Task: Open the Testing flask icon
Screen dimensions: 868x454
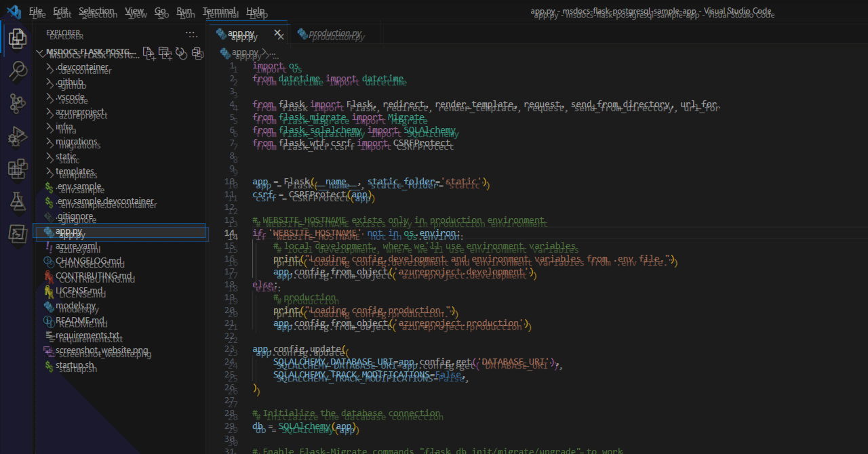Action: (x=18, y=201)
